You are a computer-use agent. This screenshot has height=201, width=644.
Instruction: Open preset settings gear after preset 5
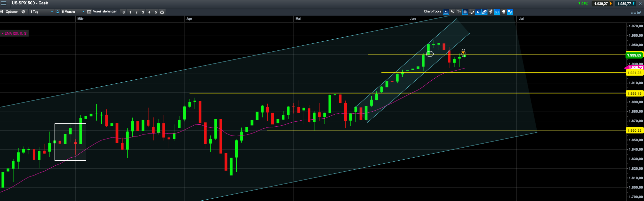pos(162,12)
